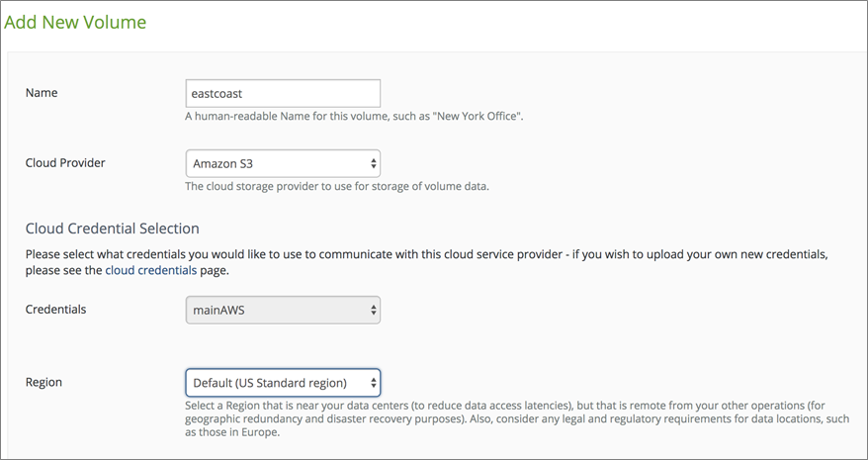Click the "Cloud Credential Selection" section heading
The height and width of the screenshot is (460, 868).
tap(112, 229)
